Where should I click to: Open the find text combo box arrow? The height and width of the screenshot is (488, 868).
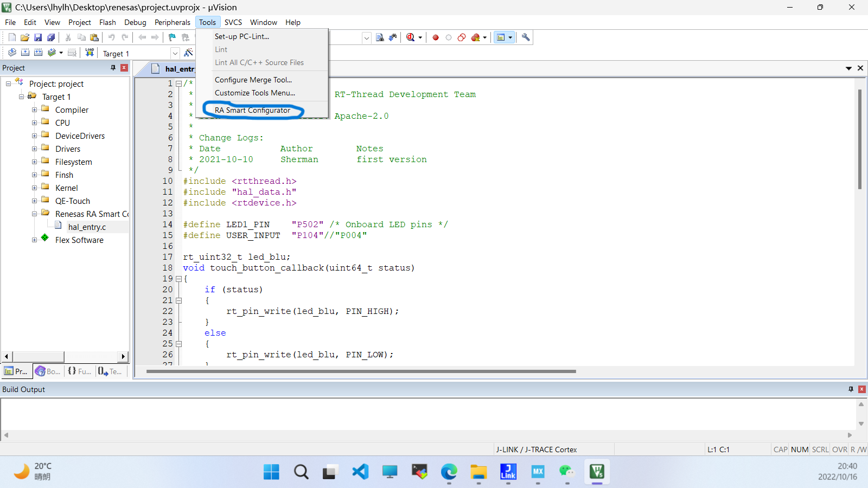click(367, 37)
